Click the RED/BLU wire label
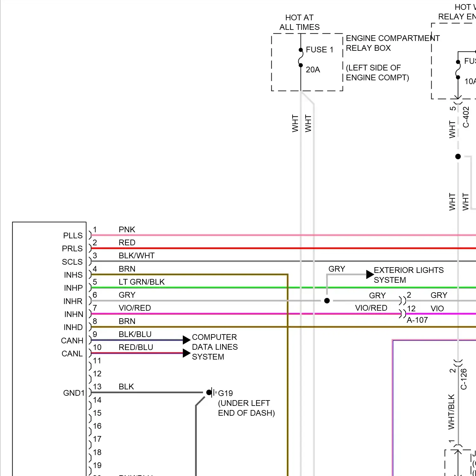The height and width of the screenshot is (476, 476). (136, 347)
